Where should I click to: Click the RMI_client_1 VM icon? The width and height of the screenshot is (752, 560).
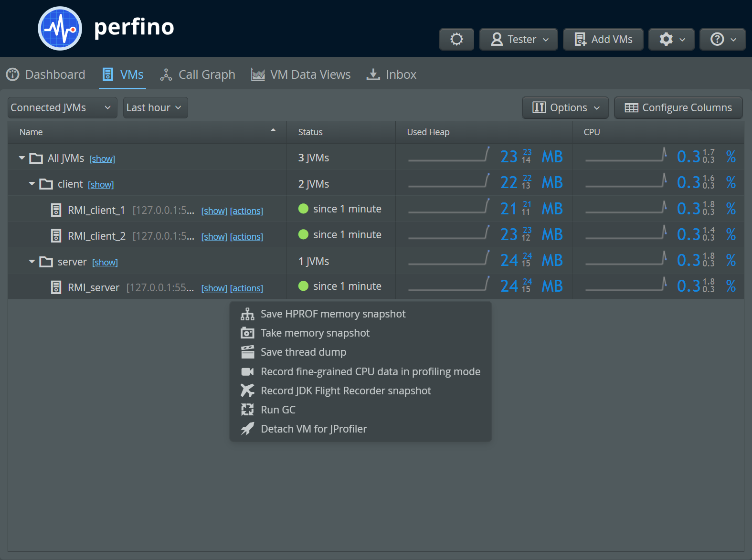[56, 210]
